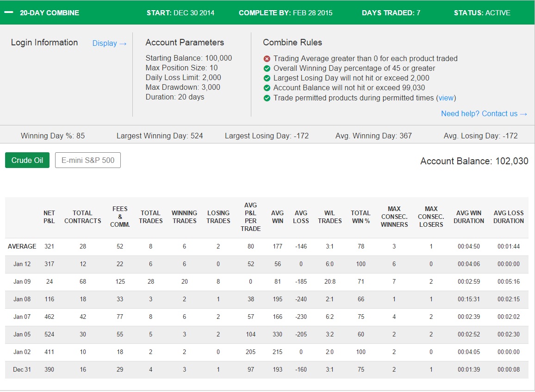
Task: Click the START: DEC 30 2014 header text
Action: click(180, 13)
